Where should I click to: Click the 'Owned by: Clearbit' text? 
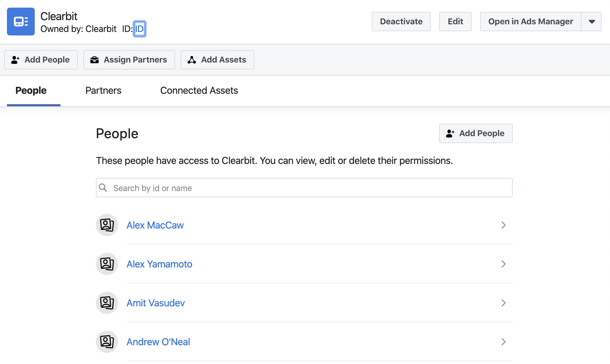[79, 29]
